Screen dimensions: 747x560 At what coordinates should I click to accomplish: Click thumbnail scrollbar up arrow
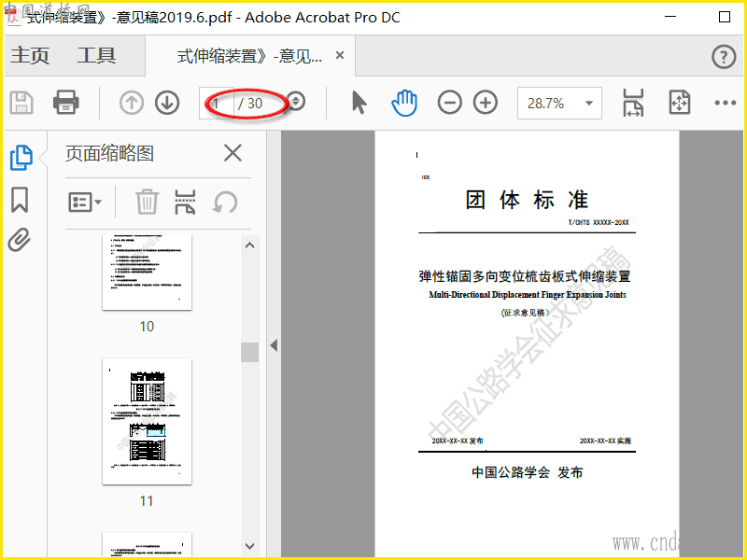pyautogui.click(x=249, y=245)
